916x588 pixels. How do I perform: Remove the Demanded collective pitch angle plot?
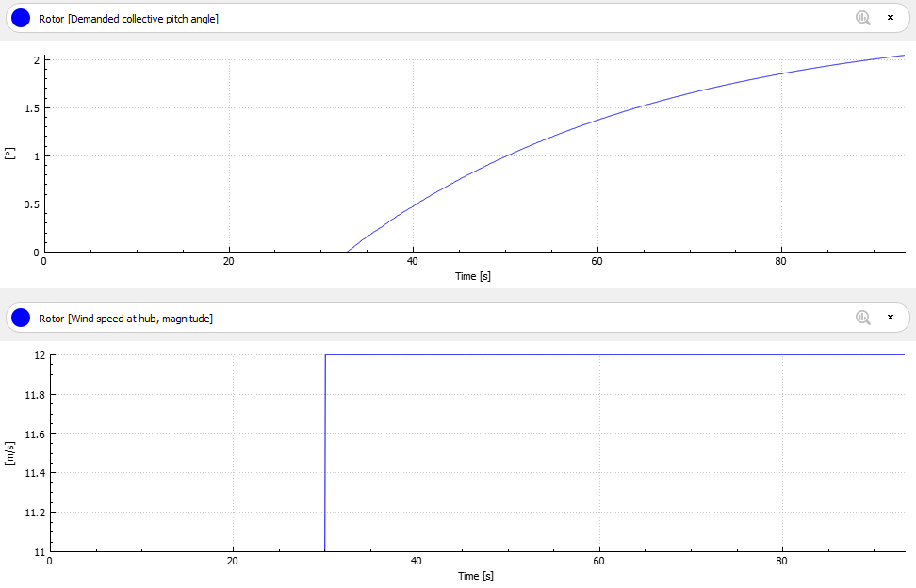click(x=891, y=18)
